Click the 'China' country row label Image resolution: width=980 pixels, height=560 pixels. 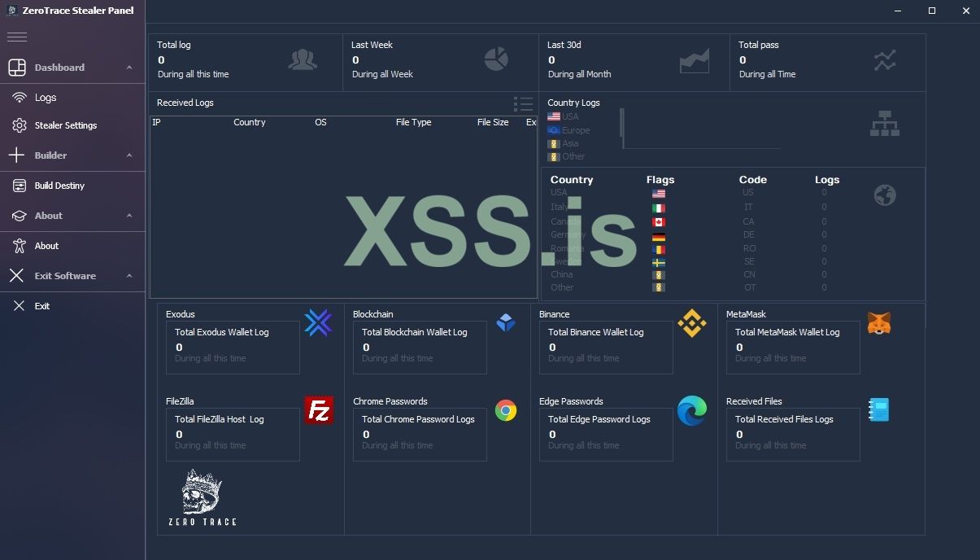562,274
